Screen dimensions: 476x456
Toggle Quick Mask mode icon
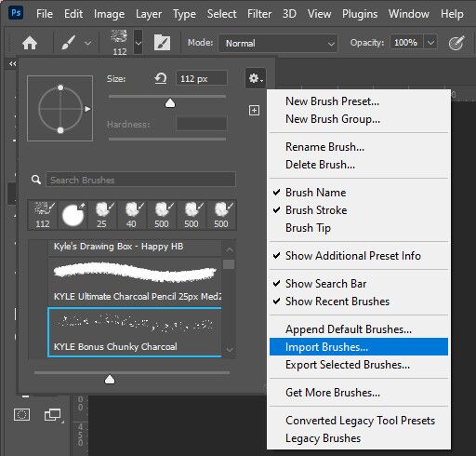pyautogui.click(x=21, y=414)
